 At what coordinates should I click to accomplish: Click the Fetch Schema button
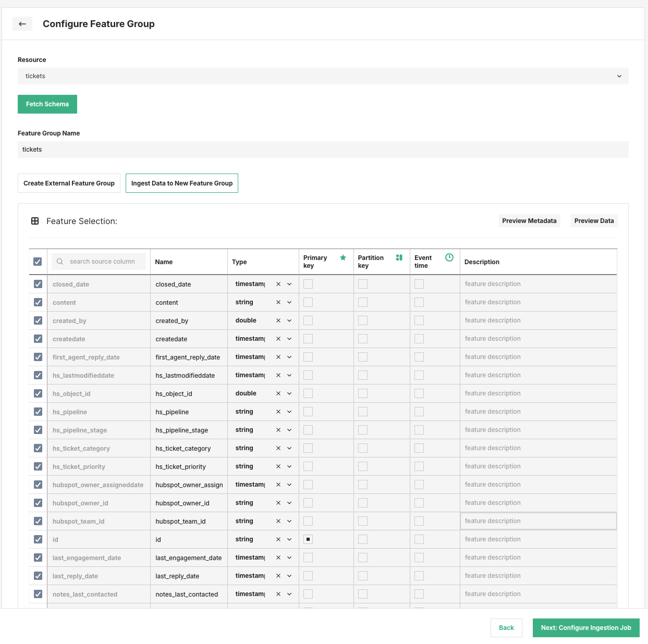pyautogui.click(x=47, y=104)
